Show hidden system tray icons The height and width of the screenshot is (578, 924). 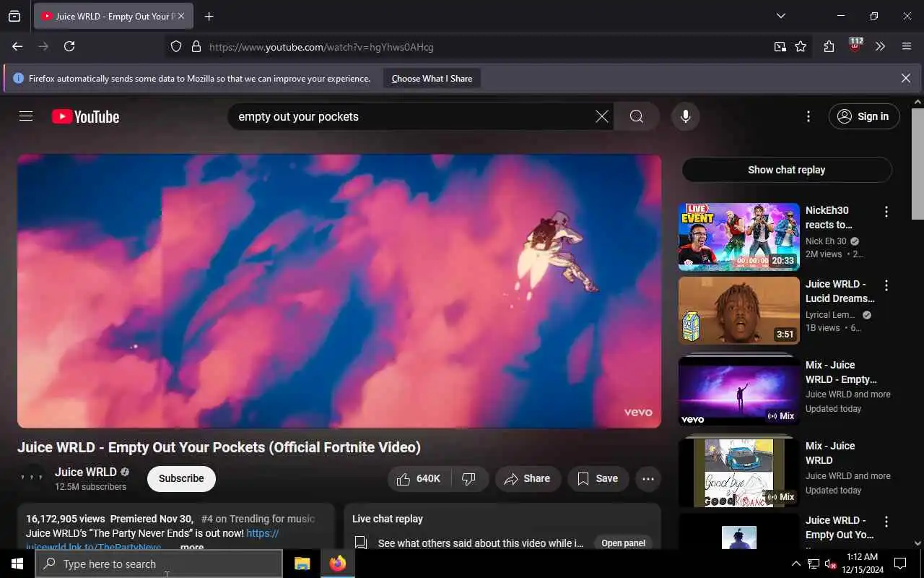(x=796, y=564)
